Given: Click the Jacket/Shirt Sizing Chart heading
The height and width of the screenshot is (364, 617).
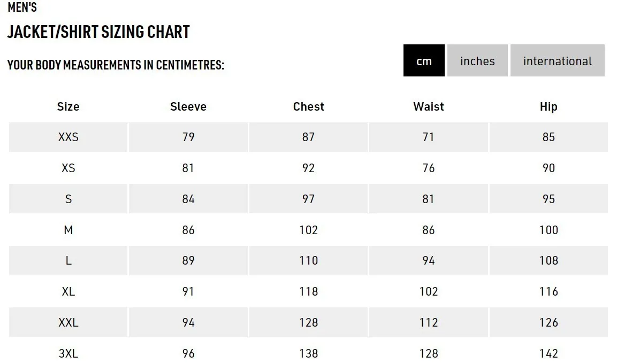Looking at the screenshot, I should [x=98, y=32].
